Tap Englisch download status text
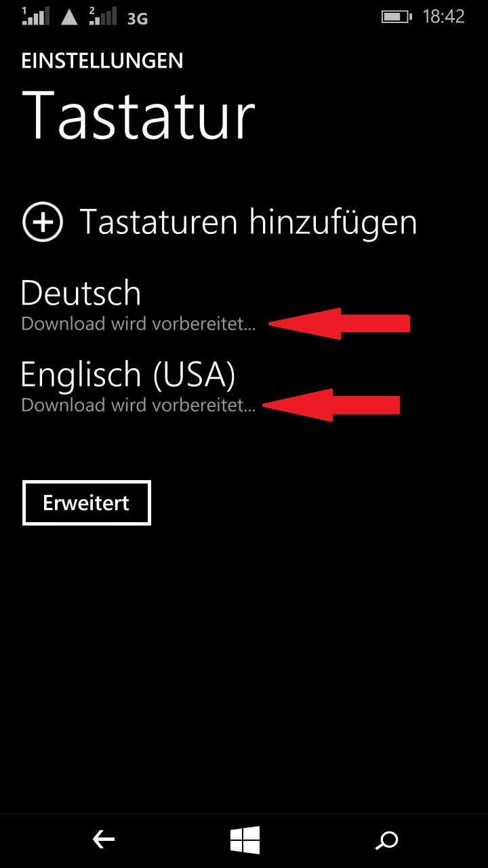488x868 pixels. pos(139,406)
